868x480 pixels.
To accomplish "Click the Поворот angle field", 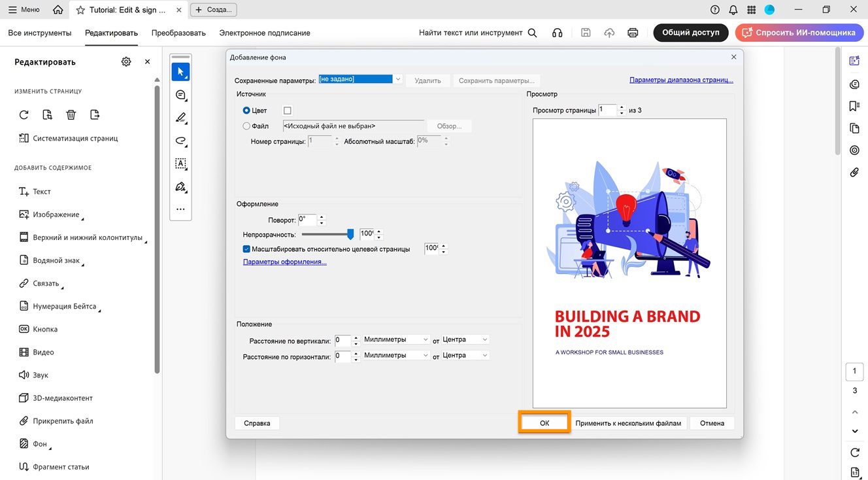I will (307, 220).
